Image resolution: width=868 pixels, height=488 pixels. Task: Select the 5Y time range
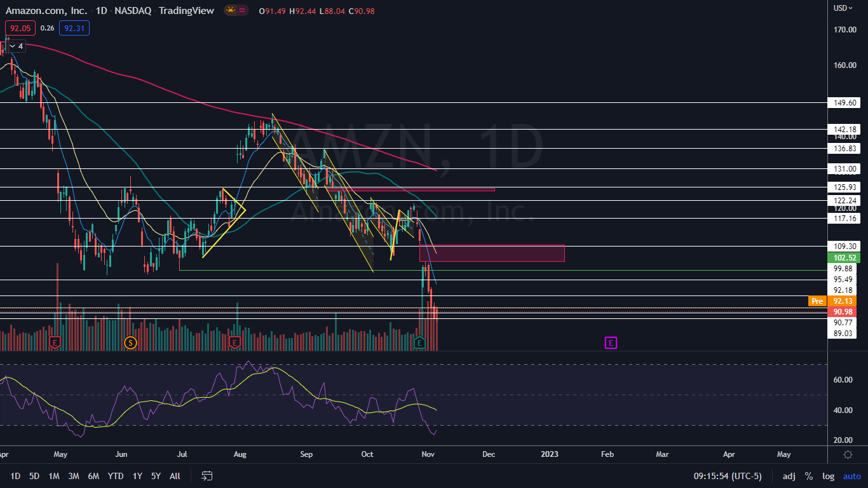click(x=156, y=476)
